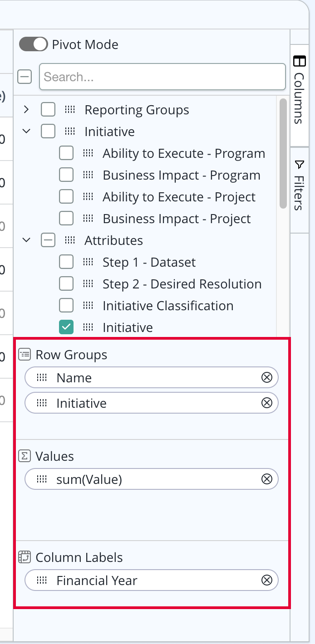Check the Initiative Classification checkbox
The width and height of the screenshot is (315, 644).
point(66,306)
